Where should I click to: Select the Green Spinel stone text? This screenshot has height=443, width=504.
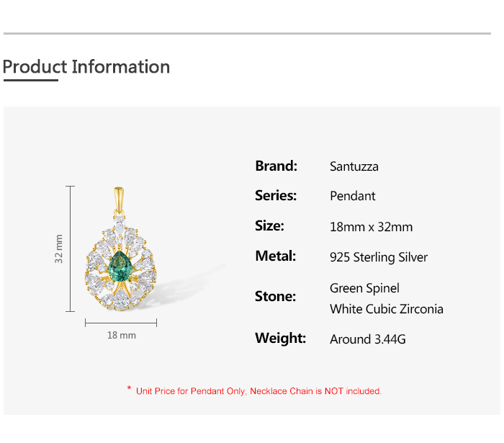click(x=364, y=288)
